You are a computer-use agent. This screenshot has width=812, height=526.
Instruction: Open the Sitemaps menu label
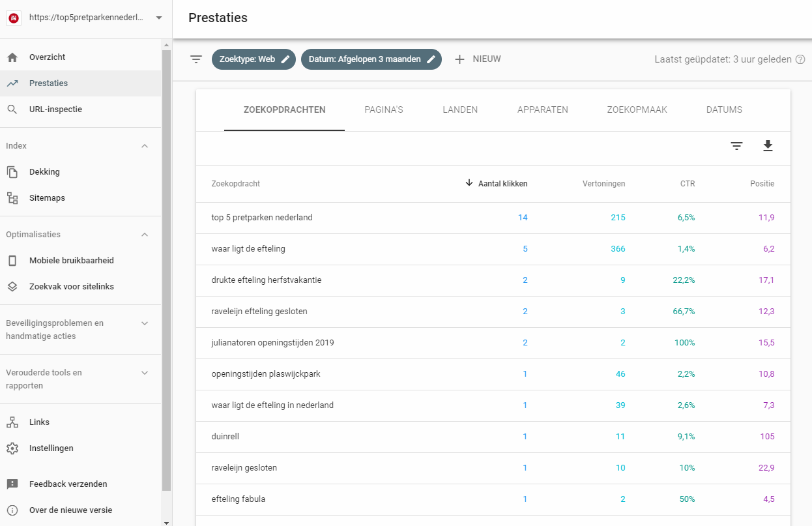click(x=47, y=198)
